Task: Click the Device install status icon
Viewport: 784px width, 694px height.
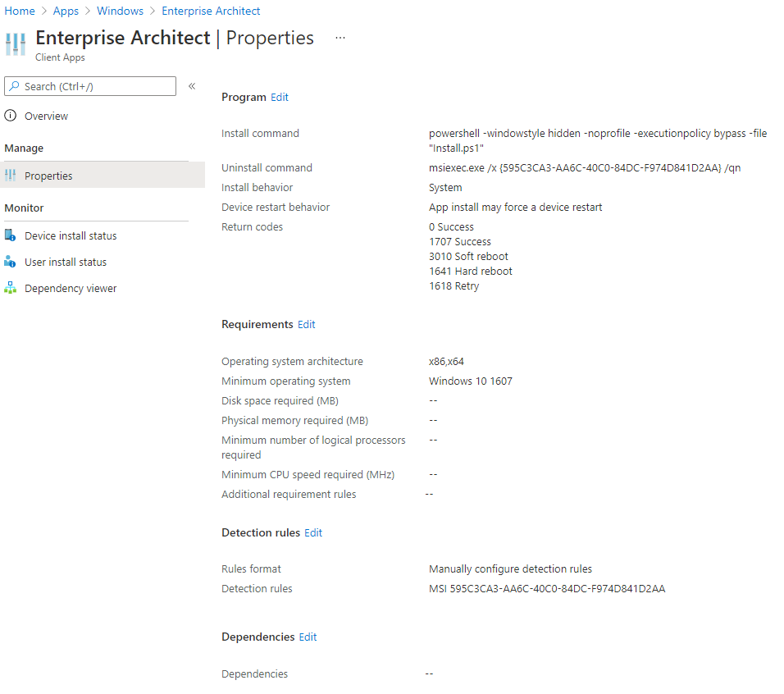Action: click(11, 235)
